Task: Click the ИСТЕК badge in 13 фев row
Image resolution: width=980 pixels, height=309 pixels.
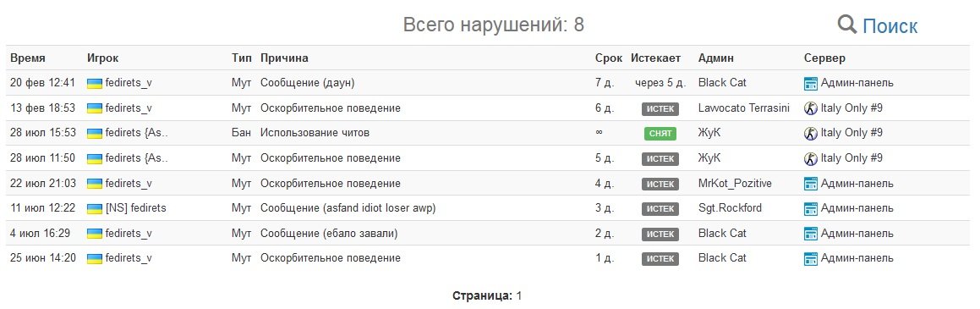Action: click(660, 108)
